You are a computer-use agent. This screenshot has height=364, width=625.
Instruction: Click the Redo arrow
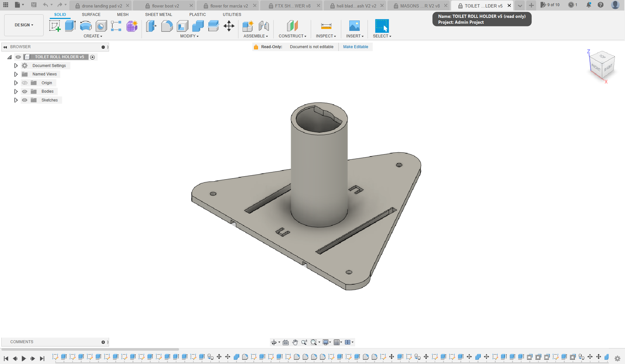pyautogui.click(x=60, y=5)
